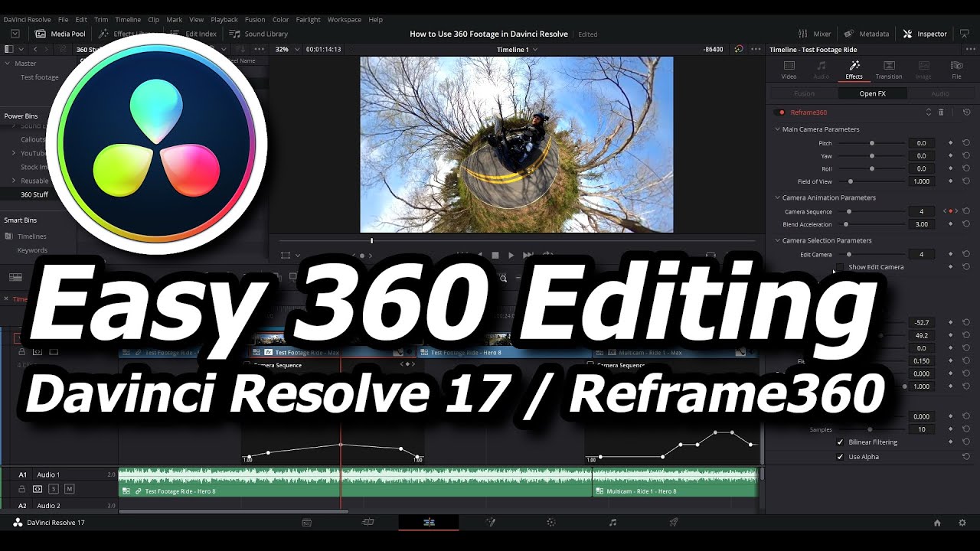Reset the Roll parameter
The width and height of the screenshot is (980, 551).
coord(966,168)
